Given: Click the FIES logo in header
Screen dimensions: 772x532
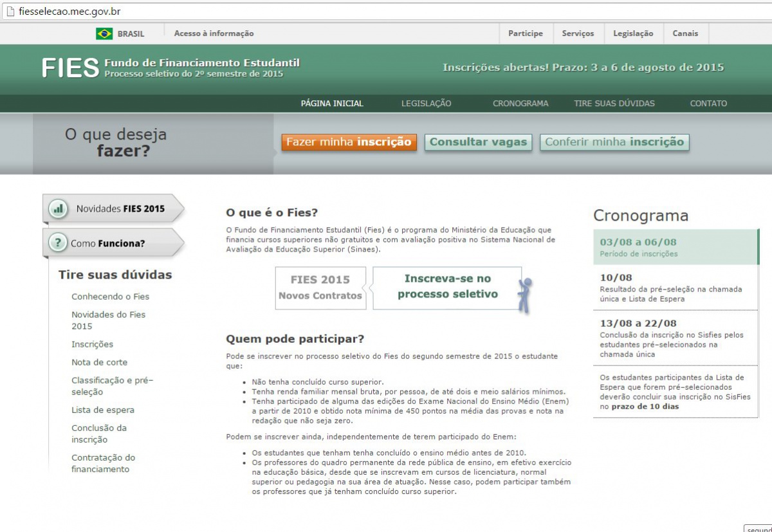Looking at the screenshot, I should [70, 68].
